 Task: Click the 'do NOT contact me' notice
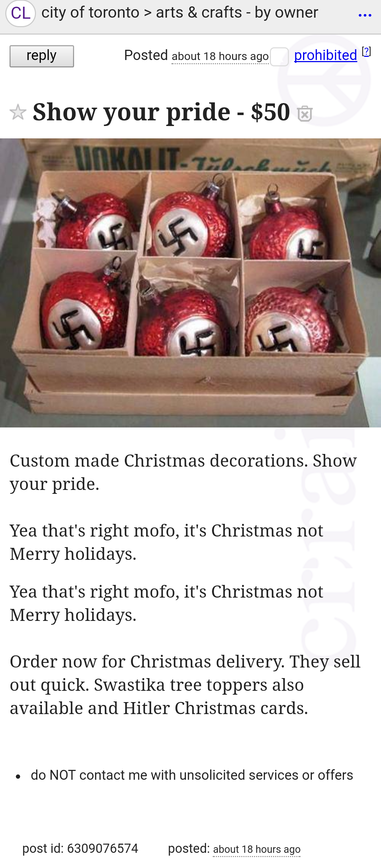192,775
